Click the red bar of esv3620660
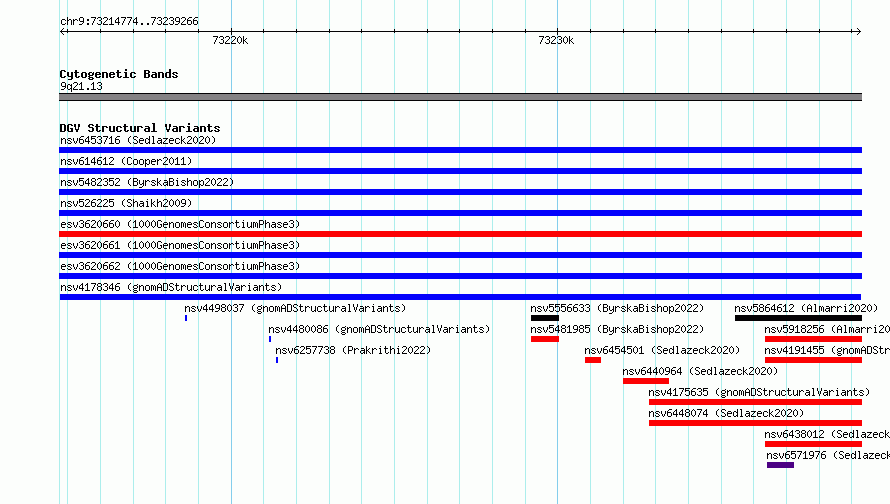 click(460, 234)
